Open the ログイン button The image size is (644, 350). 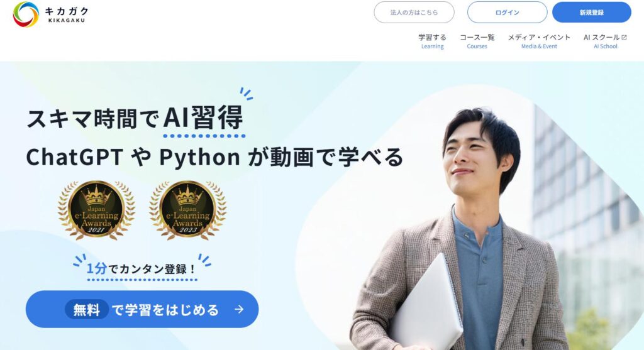tap(508, 13)
